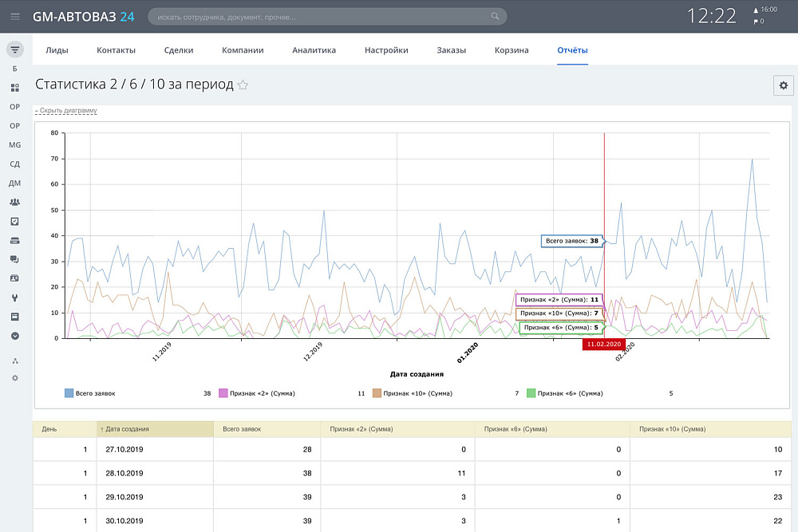Open the wrench sidebar icon
Image resolution: width=798 pixels, height=532 pixels.
14,298
